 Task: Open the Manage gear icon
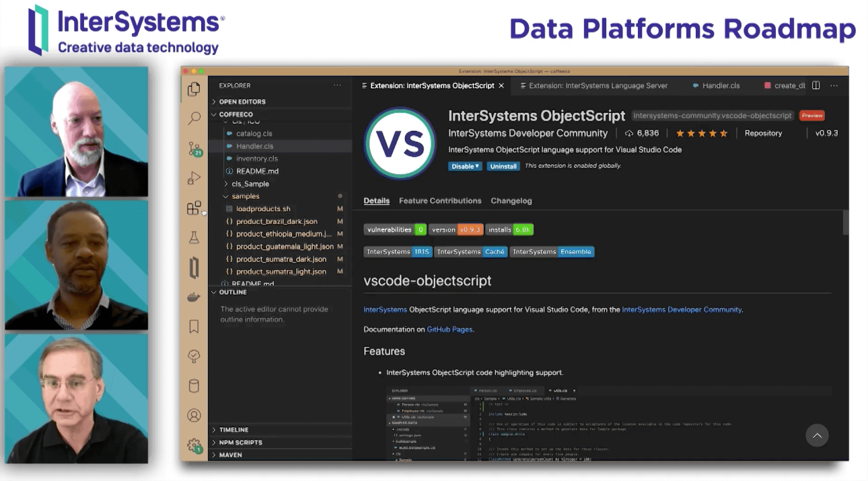coord(194,445)
